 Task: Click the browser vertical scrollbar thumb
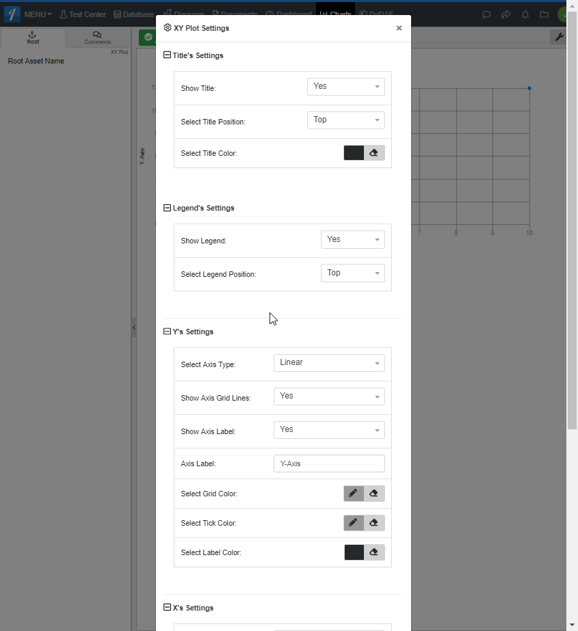coord(572,219)
